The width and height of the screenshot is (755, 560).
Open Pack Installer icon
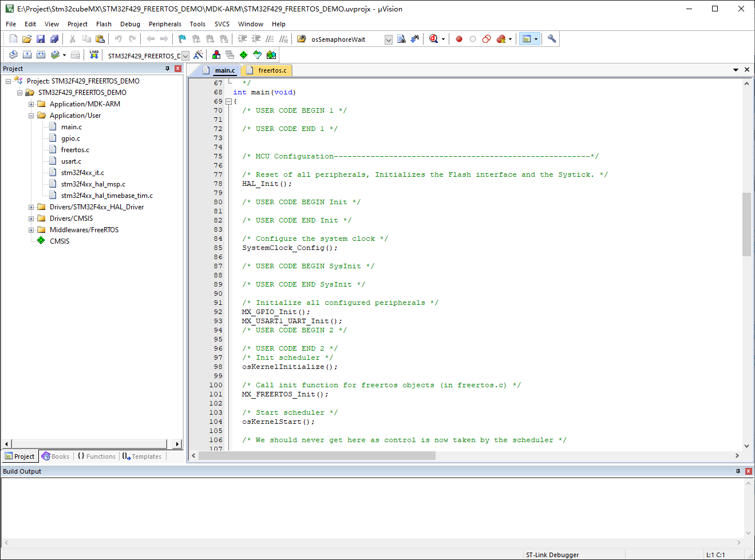coord(271,55)
